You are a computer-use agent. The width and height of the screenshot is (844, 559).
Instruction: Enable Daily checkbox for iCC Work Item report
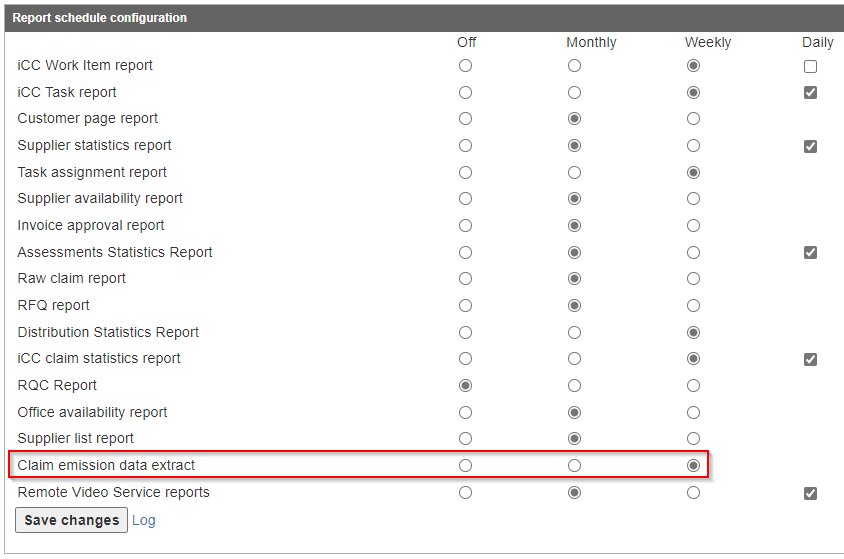tap(810, 67)
